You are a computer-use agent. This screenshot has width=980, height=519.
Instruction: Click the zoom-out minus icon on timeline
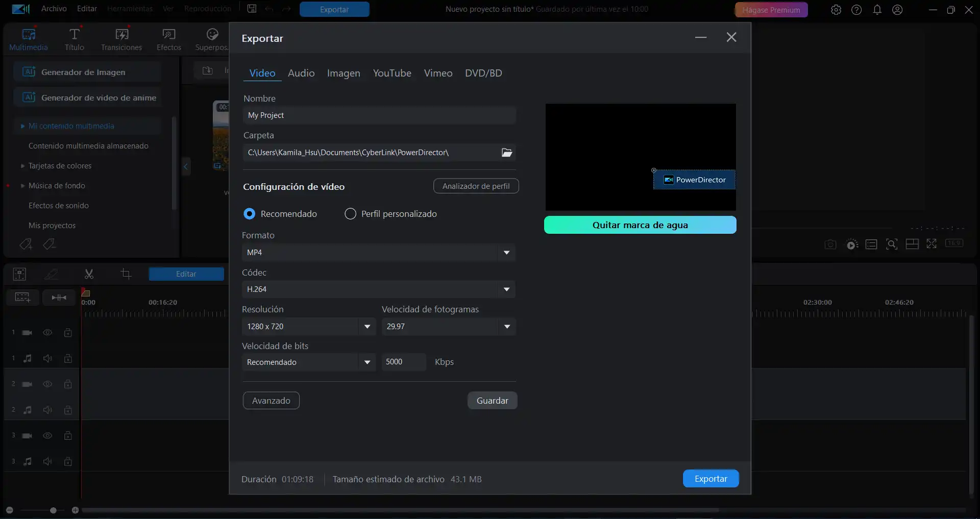click(9, 510)
